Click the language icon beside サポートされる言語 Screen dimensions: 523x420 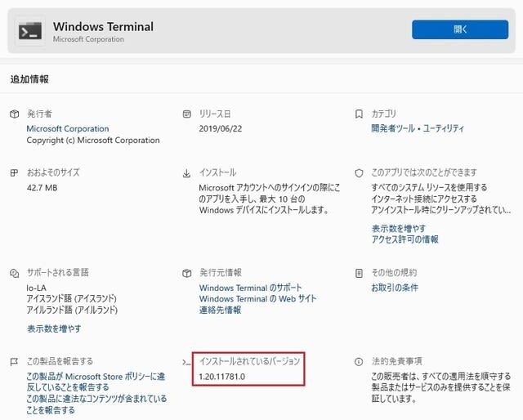15,273
